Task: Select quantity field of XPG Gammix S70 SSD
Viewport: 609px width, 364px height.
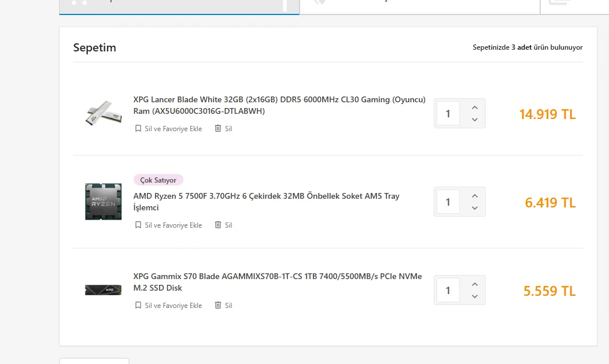Action: coord(448,290)
